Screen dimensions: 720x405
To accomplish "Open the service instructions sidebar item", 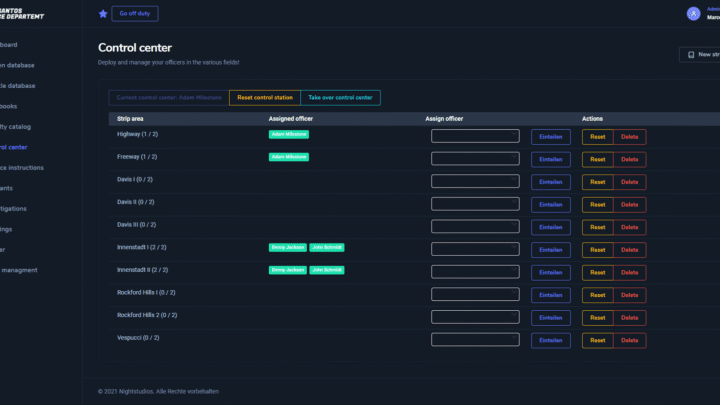I will pos(22,168).
